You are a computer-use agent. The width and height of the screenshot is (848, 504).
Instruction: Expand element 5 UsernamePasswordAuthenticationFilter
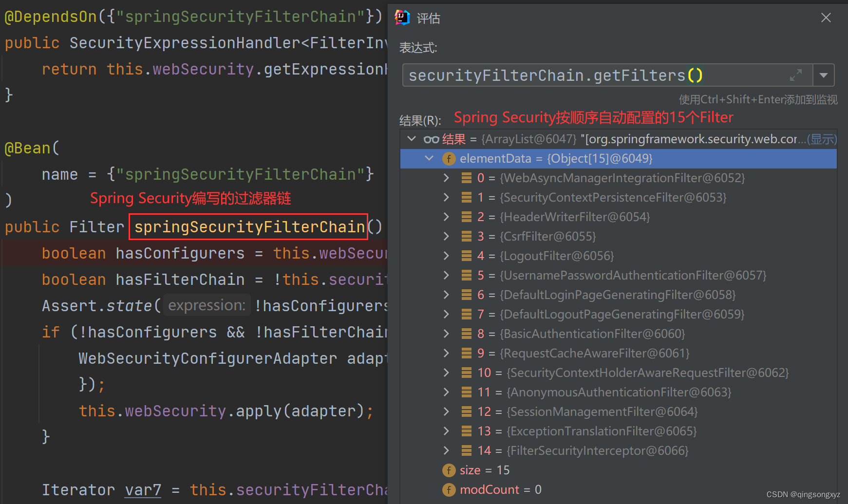click(x=446, y=275)
